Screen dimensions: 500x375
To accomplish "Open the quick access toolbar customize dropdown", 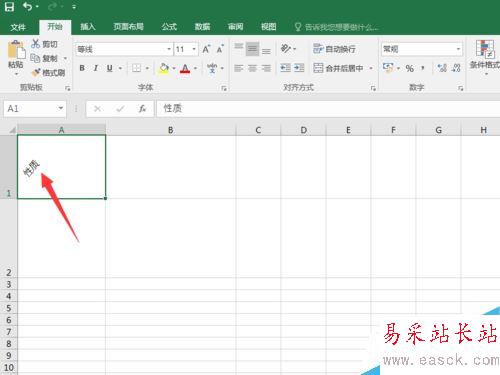I will (74, 7).
